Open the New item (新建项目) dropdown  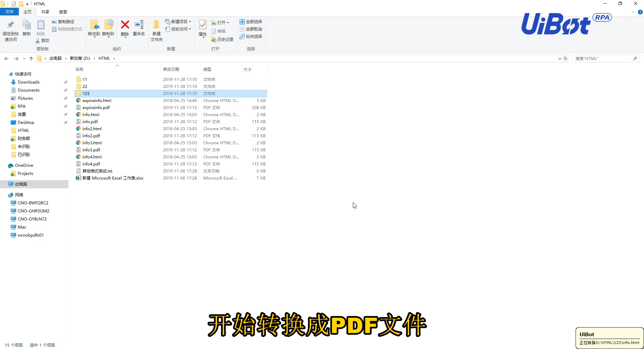178,22
